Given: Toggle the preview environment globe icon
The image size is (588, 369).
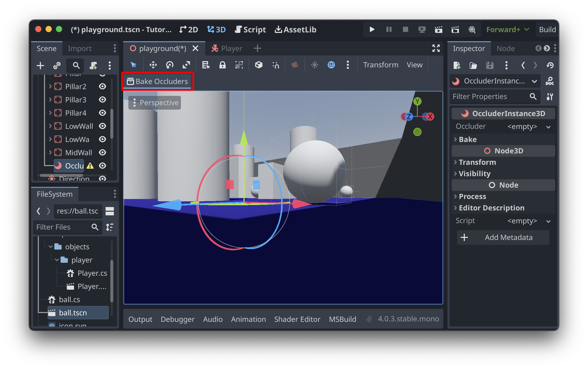Looking at the screenshot, I should point(332,65).
